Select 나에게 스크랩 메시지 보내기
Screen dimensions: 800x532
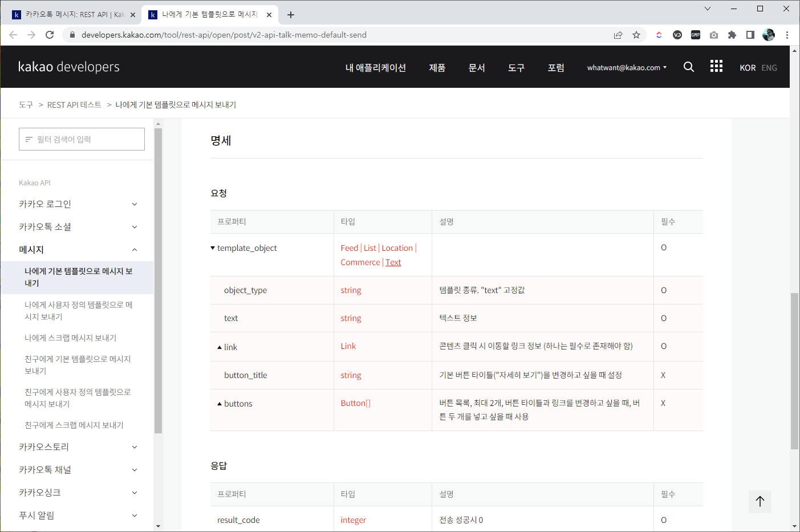click(x=71, y=338)
